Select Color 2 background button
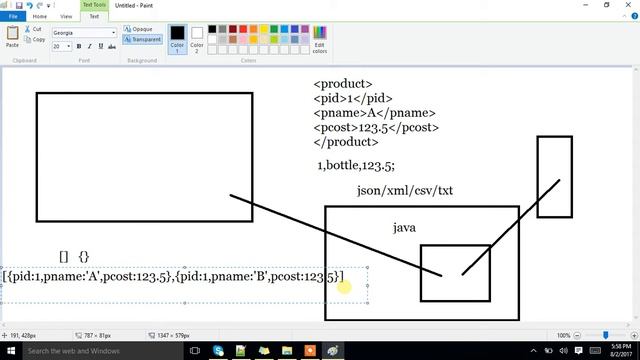640x360 pixels. (x=197, y=39)
